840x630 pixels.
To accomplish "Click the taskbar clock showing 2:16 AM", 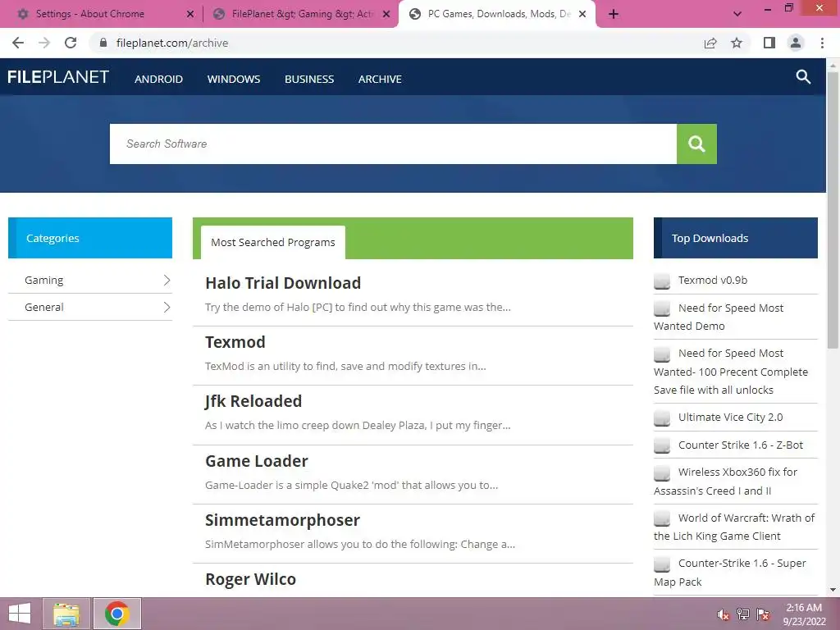I will click(x=804, y=614).
